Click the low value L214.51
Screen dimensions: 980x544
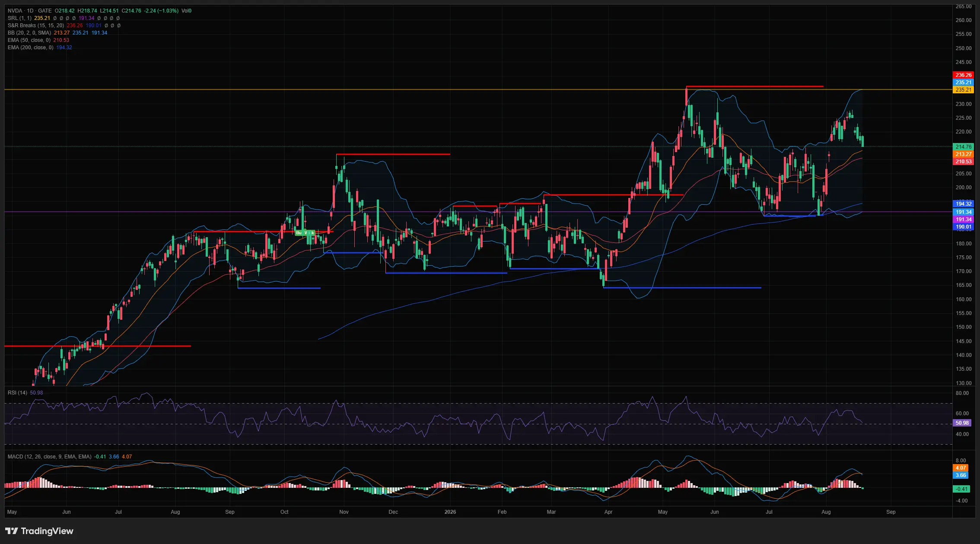tap(109, 11)
